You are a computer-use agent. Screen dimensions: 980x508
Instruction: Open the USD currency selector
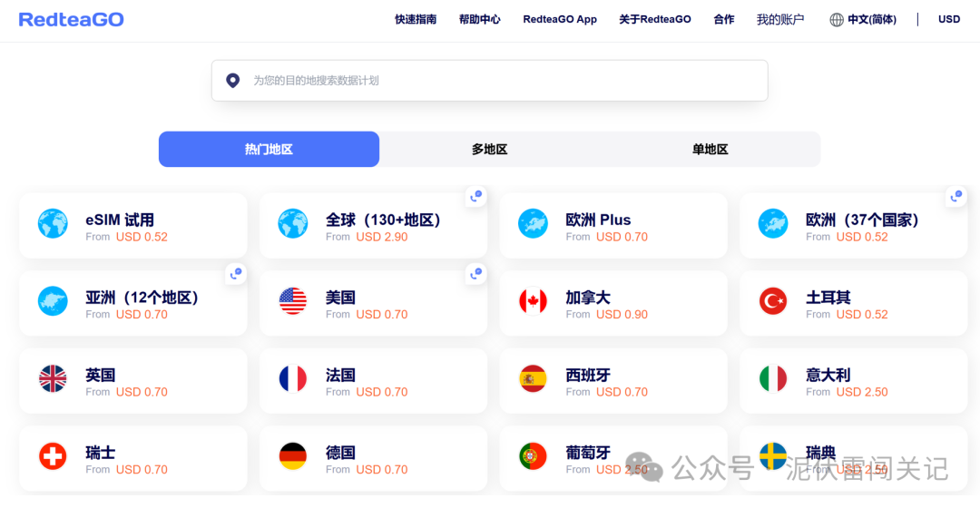pyautogui.click(x=949, y=19)
